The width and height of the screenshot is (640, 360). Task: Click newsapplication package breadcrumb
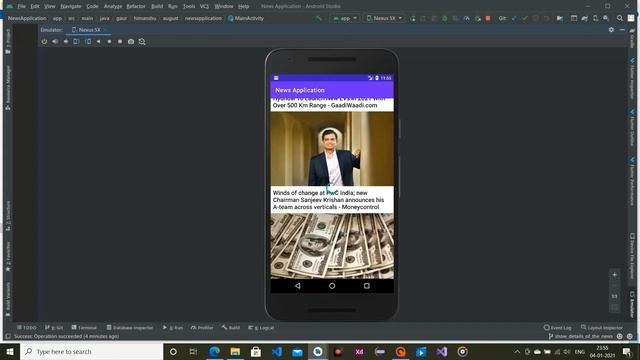pyautogui.click(x=203, y=18)
